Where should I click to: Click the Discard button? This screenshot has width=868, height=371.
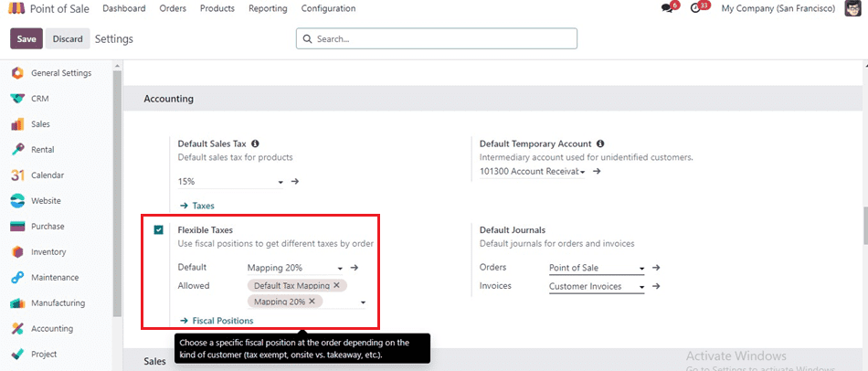click(x=67, y=39)
